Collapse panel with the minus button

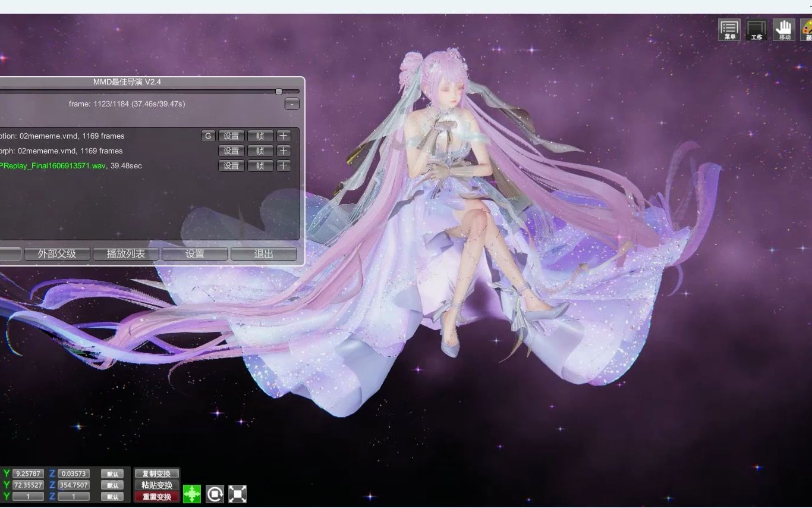tap(292, 104)
